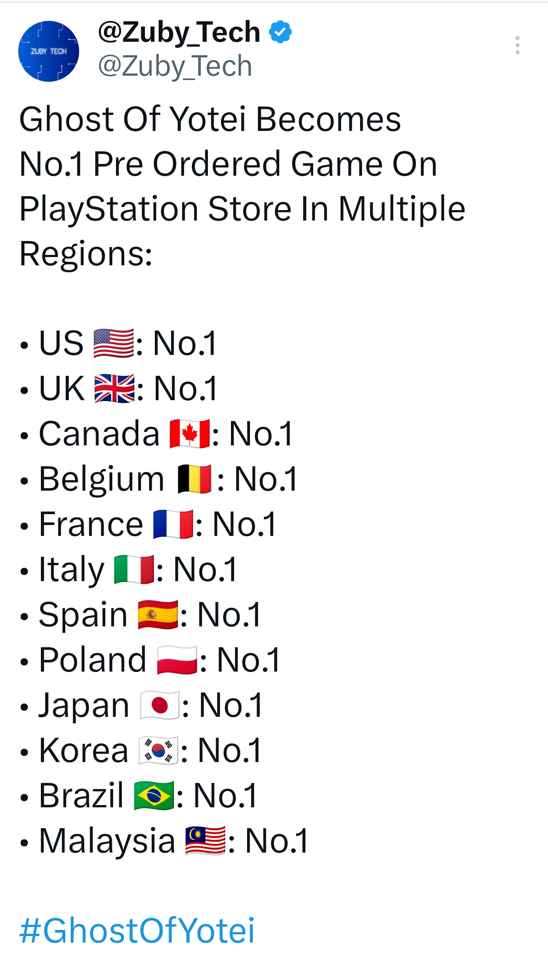Click the Korea flag emoji

click(158, 750)
